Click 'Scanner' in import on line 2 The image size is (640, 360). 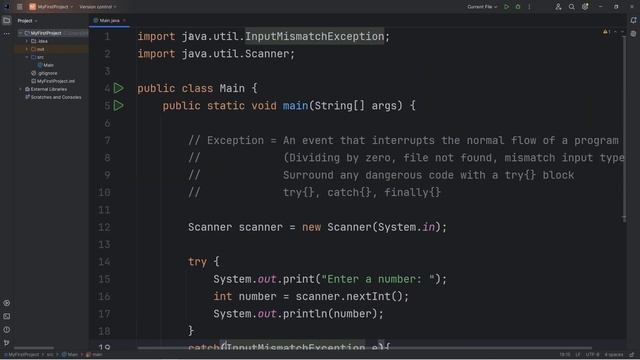point(267,54)
